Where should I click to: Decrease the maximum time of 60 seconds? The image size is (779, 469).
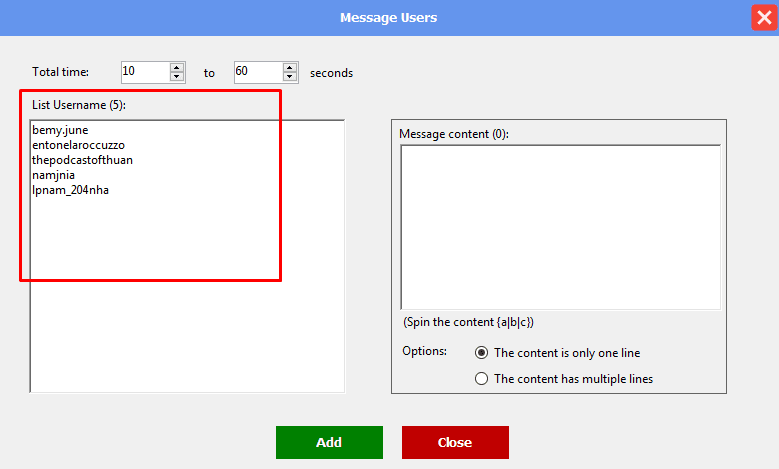(290, 77)
